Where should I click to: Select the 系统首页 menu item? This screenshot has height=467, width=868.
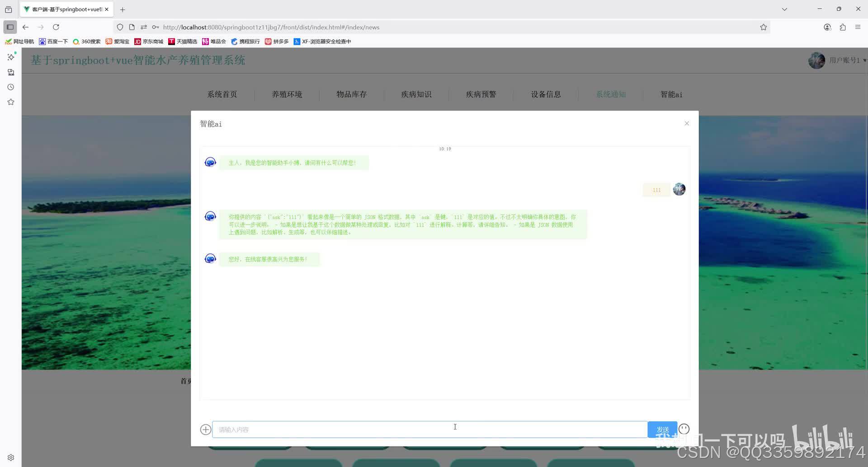pyautogui.click(x=222, y=94)
